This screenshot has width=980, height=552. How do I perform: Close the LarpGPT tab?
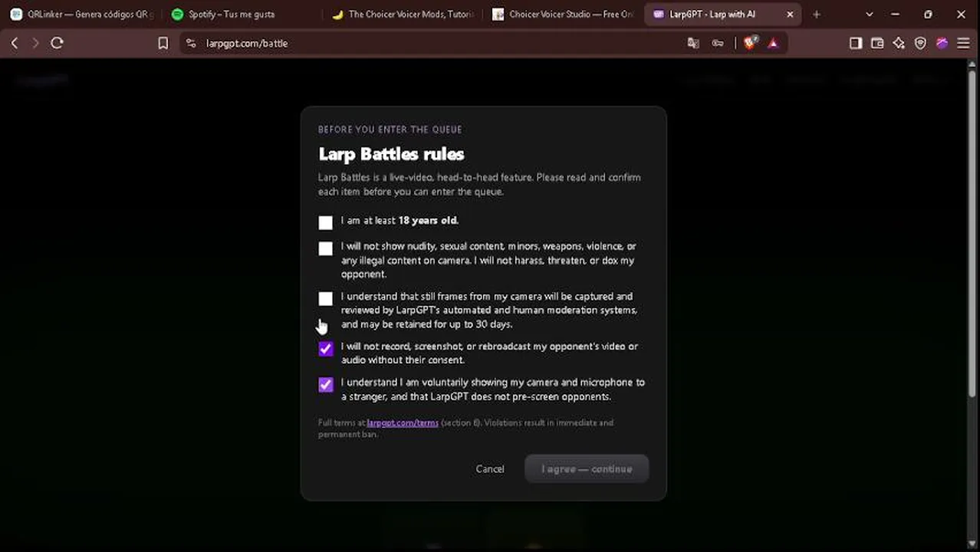click(790, 15)
